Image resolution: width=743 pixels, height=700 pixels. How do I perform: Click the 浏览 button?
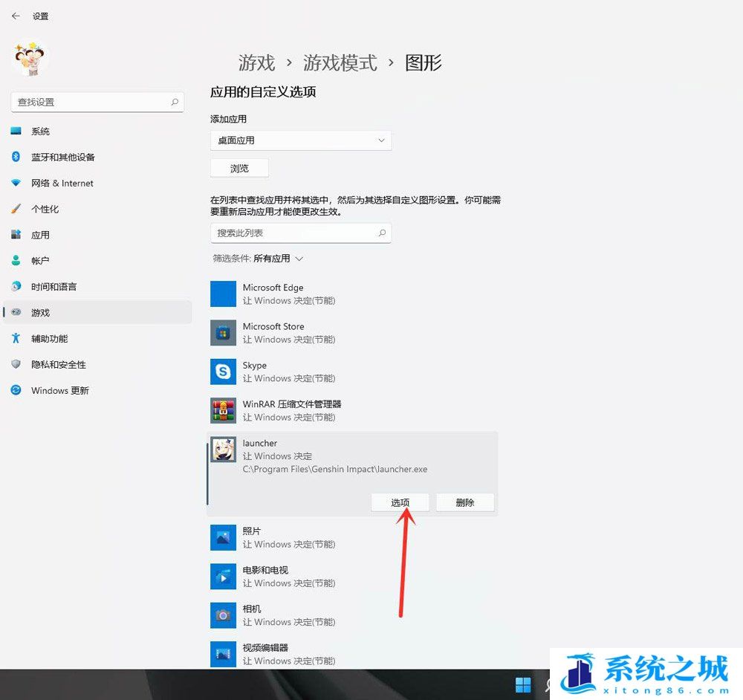tap(239, 167)
